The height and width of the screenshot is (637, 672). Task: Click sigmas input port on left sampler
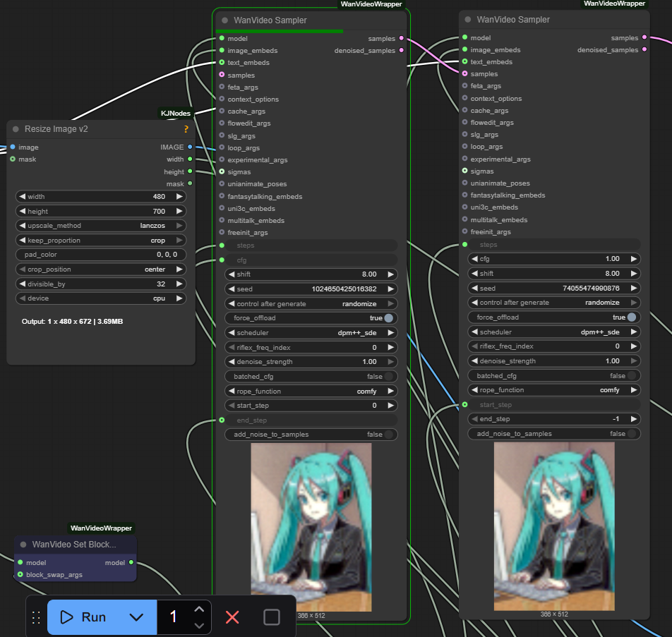tap(222, 171)
